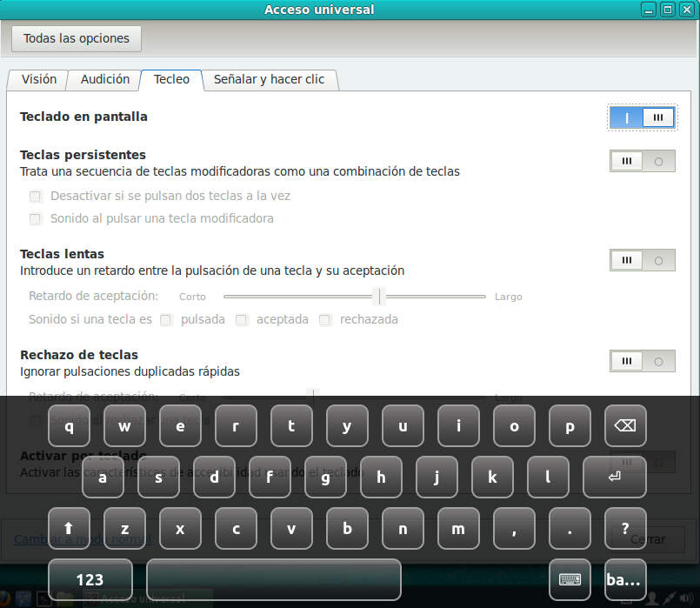Image resolution: width=700 pixels, height=608 pixels.
Task: Enable the Teclas persistentes switch
Action: 643,161
